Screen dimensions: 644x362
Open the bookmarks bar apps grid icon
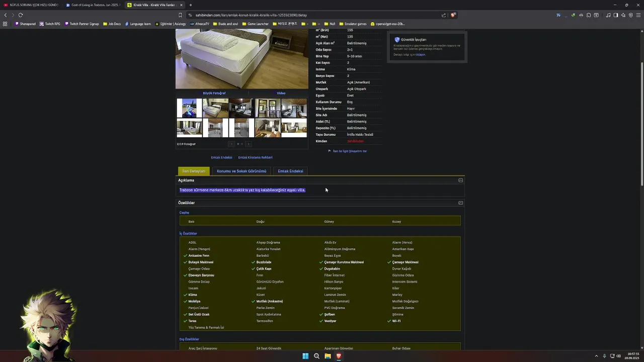point(5,24)
